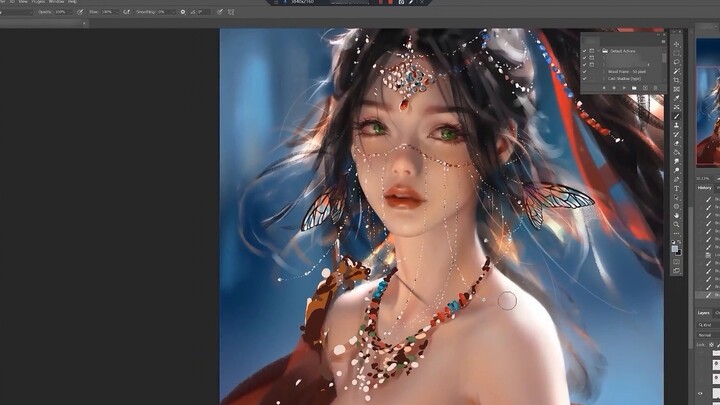
Task: Toggle checkmark of first action under Default Actions
Action: pyautogui.click(x=585, y=58)
